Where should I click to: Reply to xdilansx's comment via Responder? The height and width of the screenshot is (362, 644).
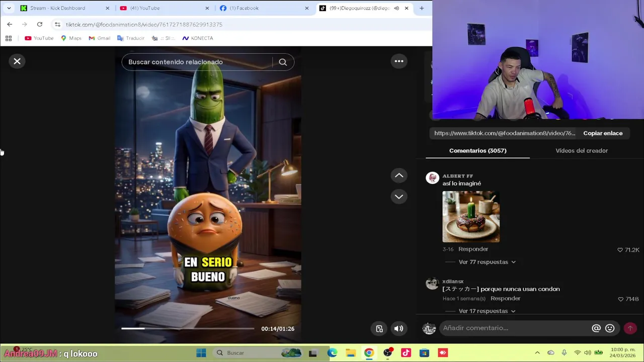point(505,299)
